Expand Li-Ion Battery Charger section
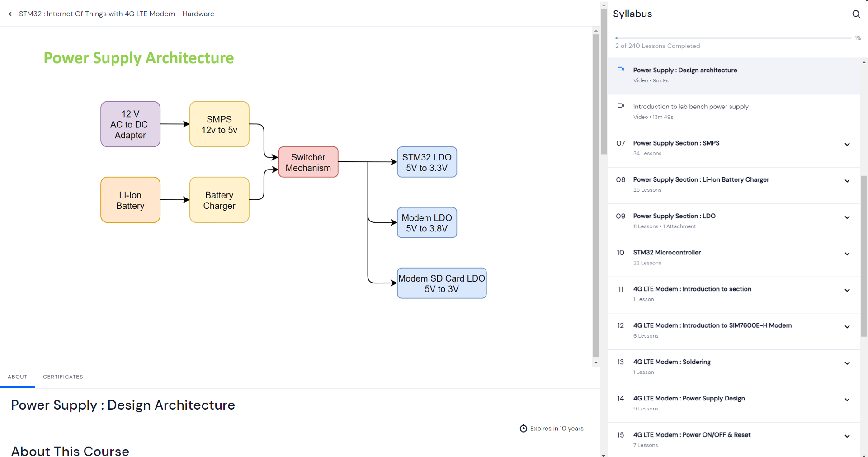 point(847,181)
